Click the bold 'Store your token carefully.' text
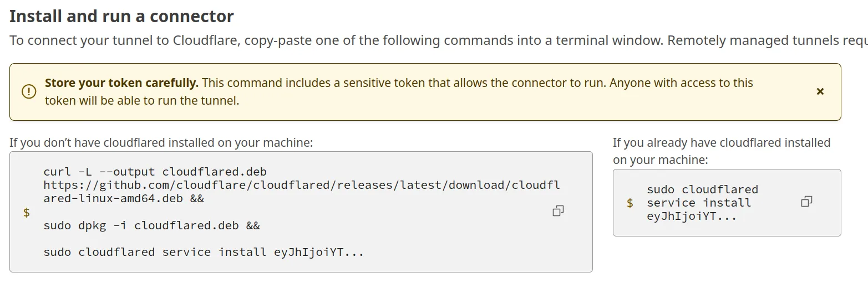868x288 pixels. click(121, 83)
